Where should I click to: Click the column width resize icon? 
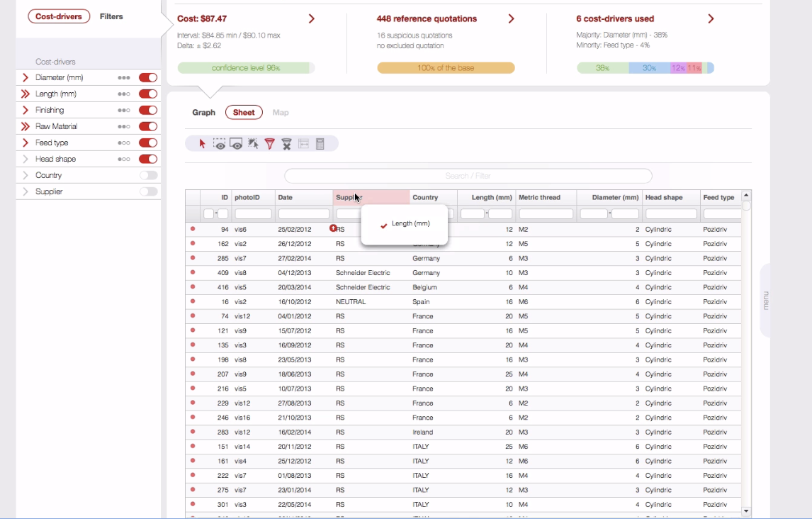pyautogui.click(x=303, y=144)
